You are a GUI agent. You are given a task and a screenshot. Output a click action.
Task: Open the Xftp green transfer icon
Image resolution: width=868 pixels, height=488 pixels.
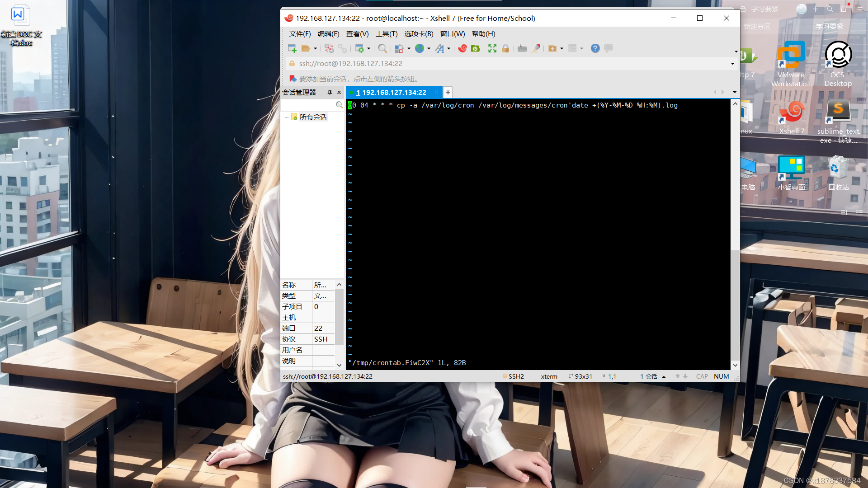(475, 48)
